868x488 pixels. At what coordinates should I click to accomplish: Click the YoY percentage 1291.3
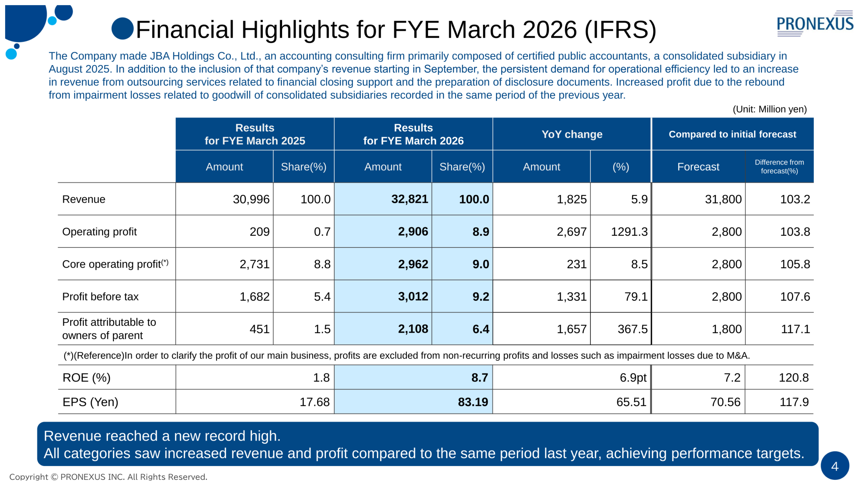pos(629,232)
